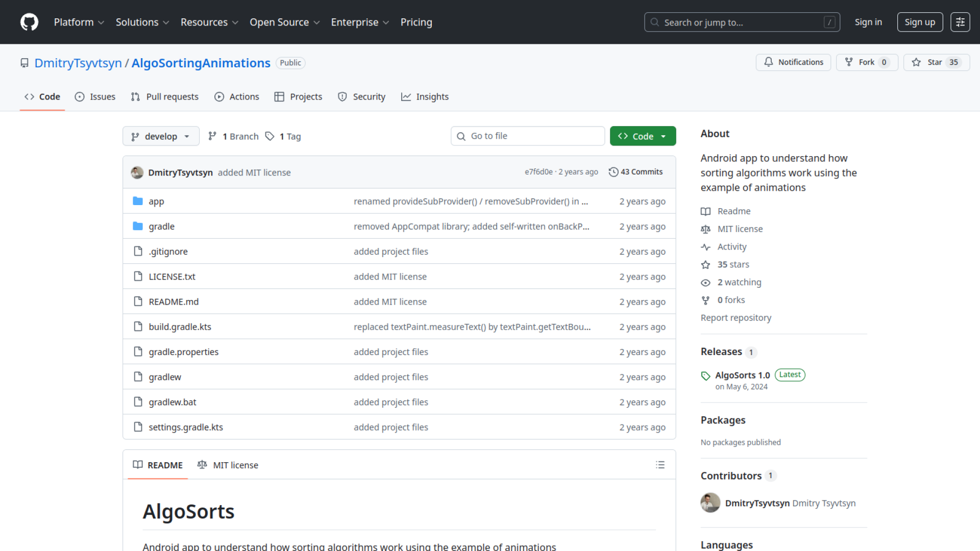Click the Sign up button

(920, 22)
